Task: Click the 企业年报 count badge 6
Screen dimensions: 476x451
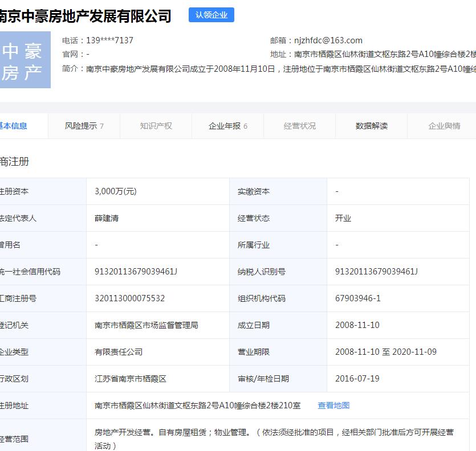Action: (x=246, y=125)
